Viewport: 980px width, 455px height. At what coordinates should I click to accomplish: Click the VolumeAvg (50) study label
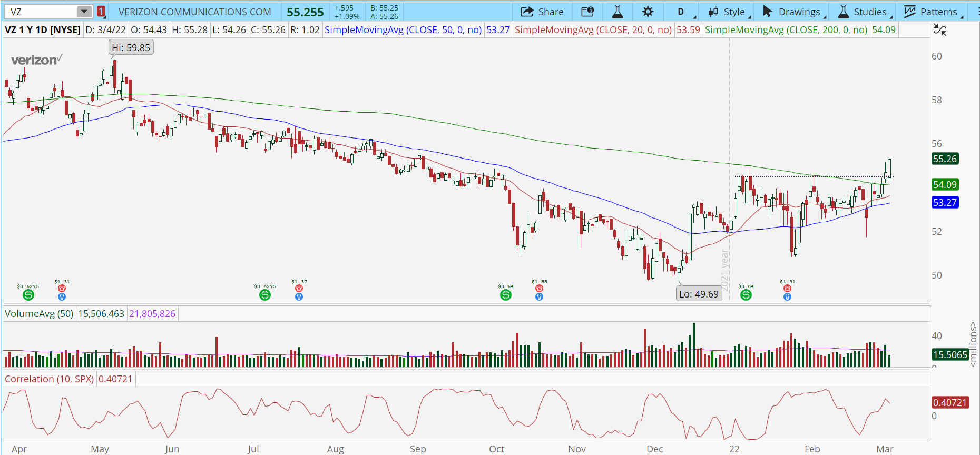tap(39, 314)
